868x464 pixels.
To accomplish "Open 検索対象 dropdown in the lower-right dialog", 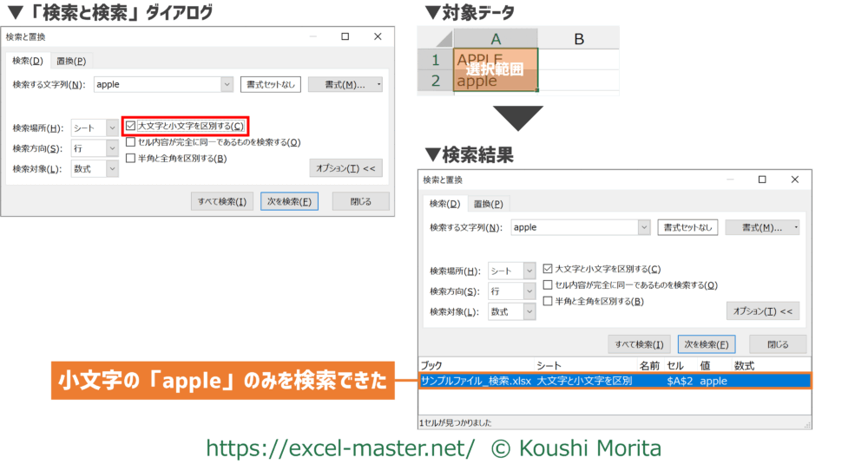I will coord(529,311).
